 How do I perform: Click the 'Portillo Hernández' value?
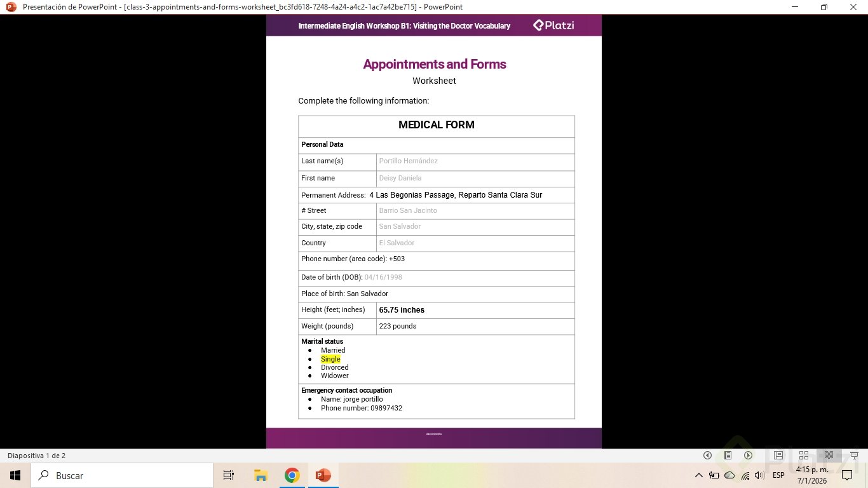(x=409, y=161)
